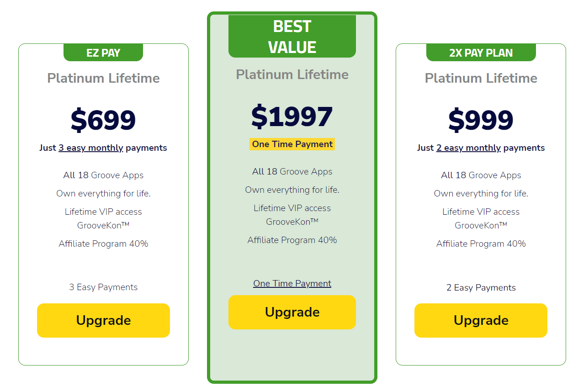Click "All 18 Groove Apps" in EZ Pay card

(x=103, y=175)
